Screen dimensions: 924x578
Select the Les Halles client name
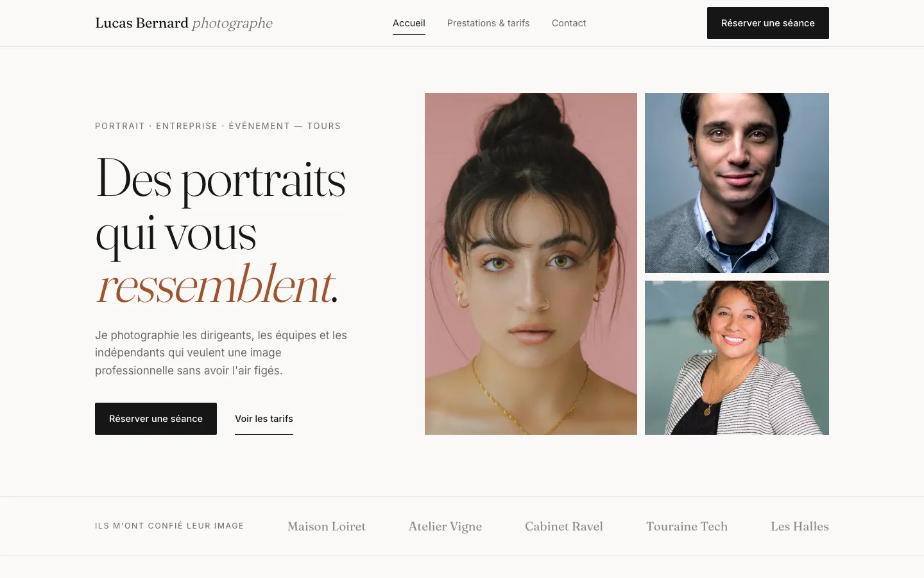click(800, 526)
